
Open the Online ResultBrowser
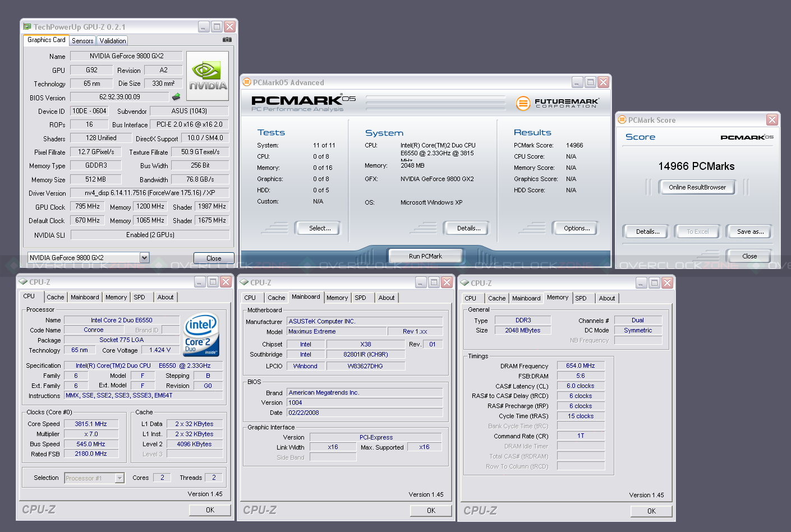697,187
